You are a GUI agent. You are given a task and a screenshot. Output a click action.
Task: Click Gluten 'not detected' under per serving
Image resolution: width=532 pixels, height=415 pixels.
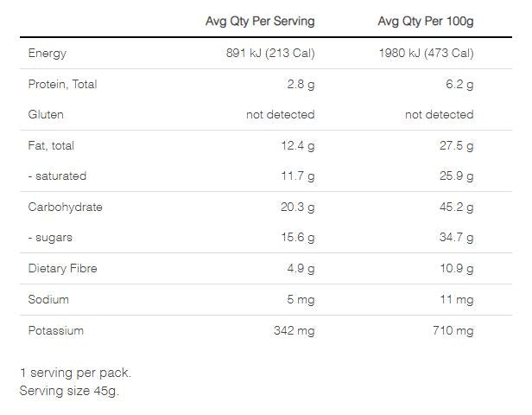point(280,114)
